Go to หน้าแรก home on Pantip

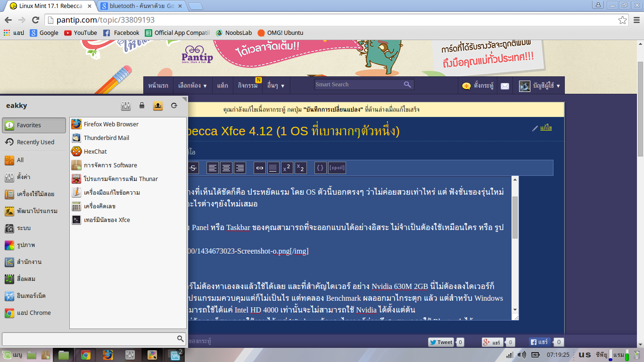point(158,86)
